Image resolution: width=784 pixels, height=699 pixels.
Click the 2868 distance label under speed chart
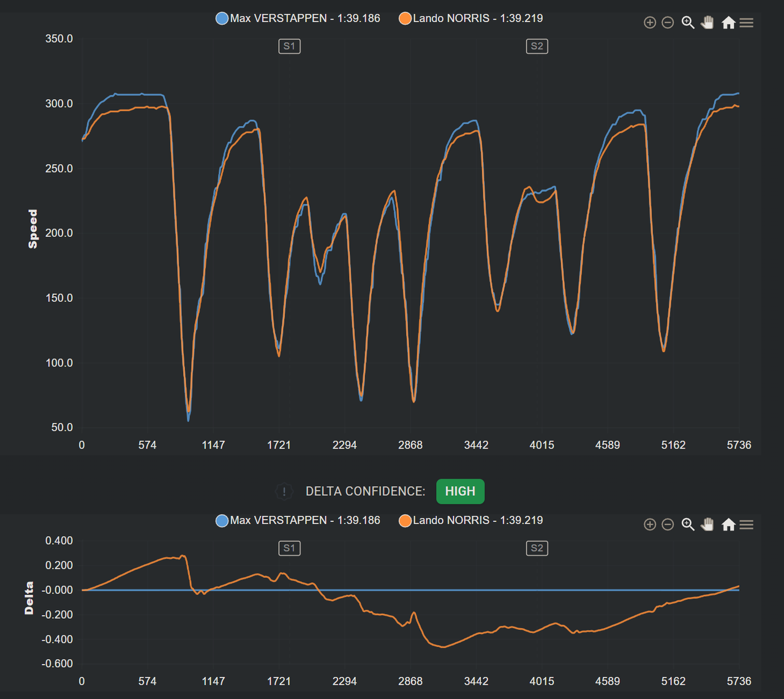tap(410, 445)
